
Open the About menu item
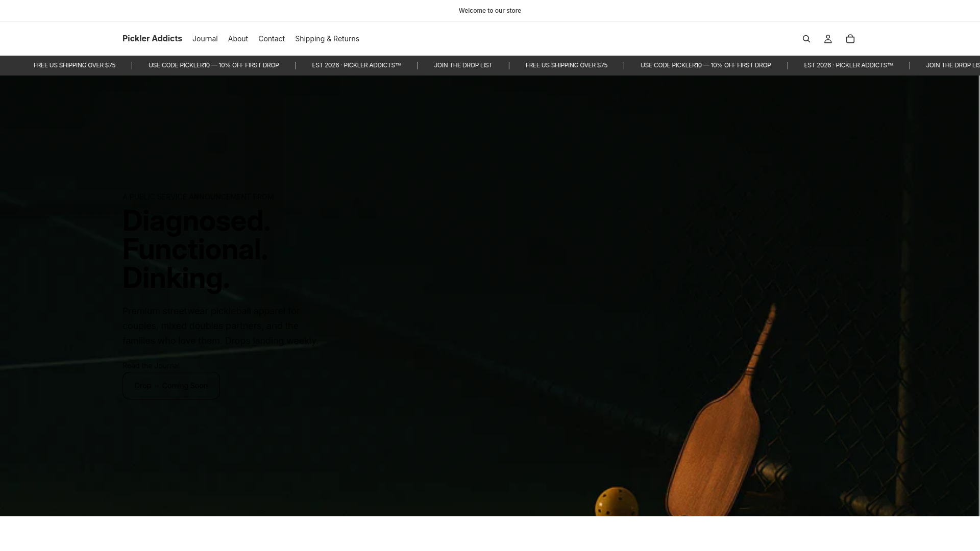coord(238,39)
